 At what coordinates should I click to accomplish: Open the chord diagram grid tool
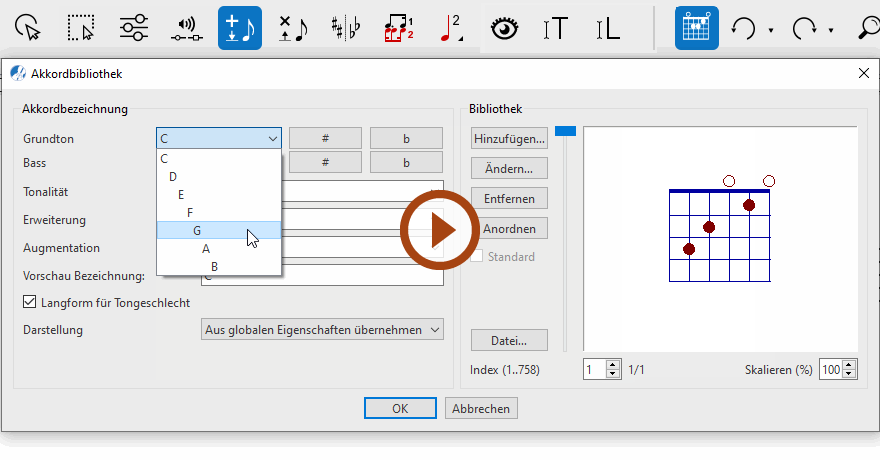click(696, 28)
